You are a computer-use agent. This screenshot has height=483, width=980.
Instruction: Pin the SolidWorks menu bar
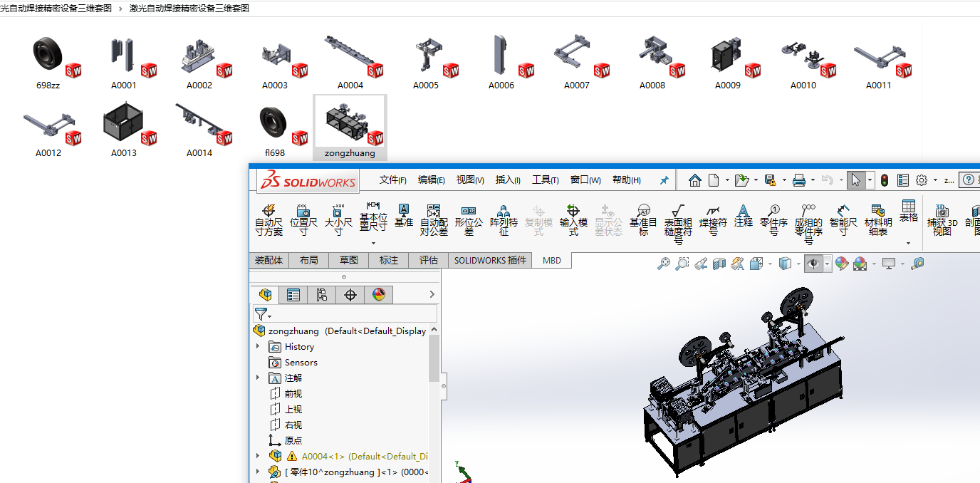[x=664, y=180]
